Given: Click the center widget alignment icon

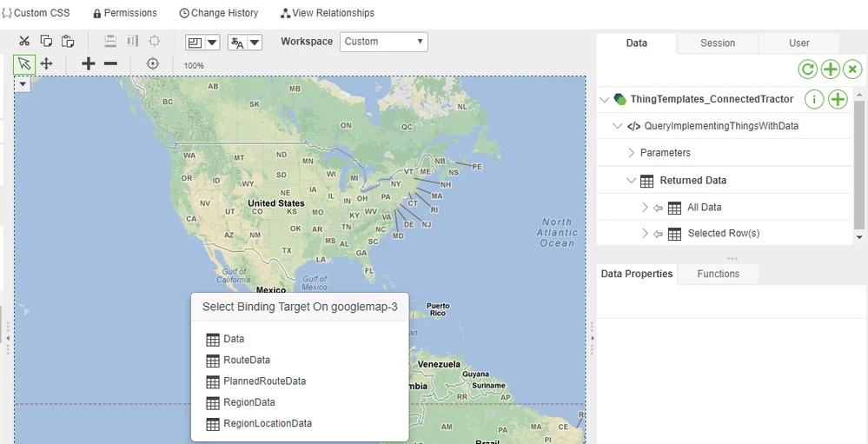Looking at the screenshot, I should point(155,41).
